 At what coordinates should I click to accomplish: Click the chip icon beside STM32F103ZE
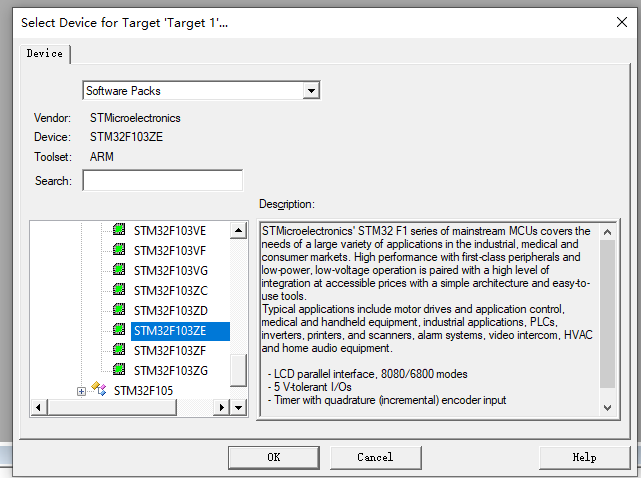(x=119, y=330)
